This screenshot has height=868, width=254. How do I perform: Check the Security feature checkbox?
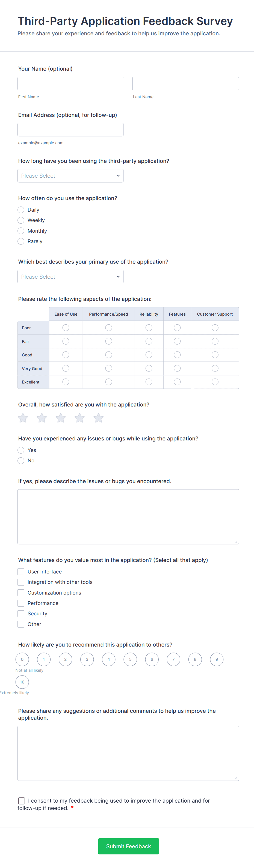tap(20, 613)
